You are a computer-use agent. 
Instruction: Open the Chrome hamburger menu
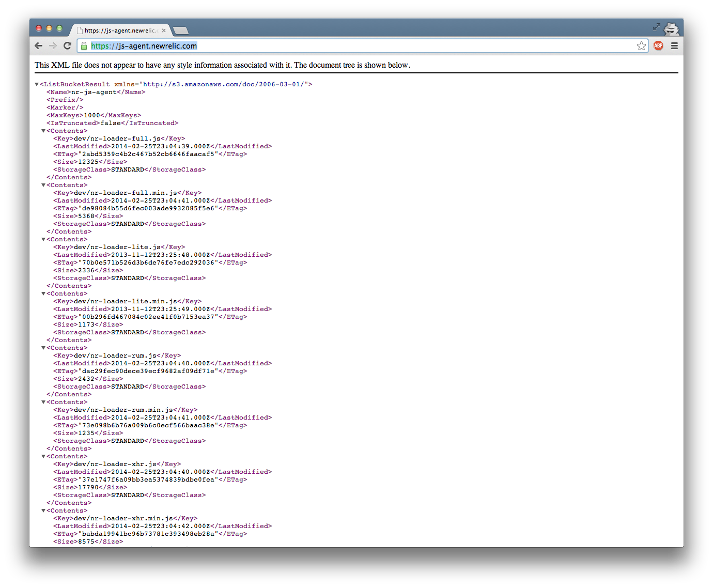pyautogui.click(x=674, y=46)
